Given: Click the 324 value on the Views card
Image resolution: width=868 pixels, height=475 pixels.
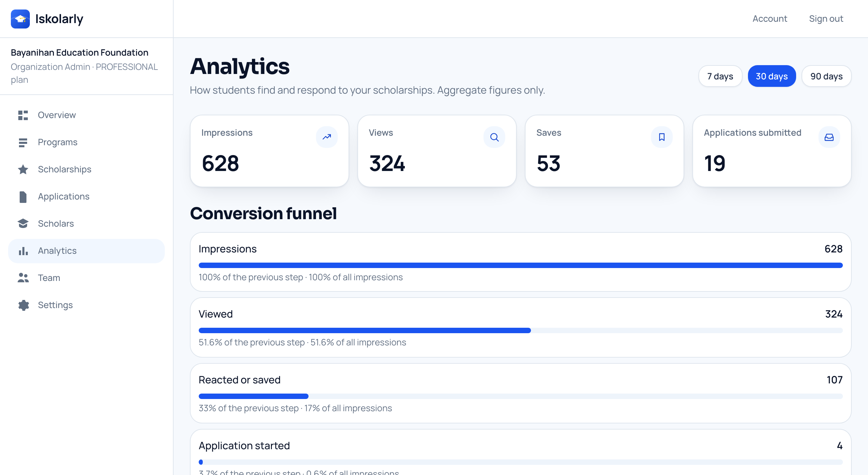Looking at the screenshot, I should pyautogui.click(x=387, y=164).
